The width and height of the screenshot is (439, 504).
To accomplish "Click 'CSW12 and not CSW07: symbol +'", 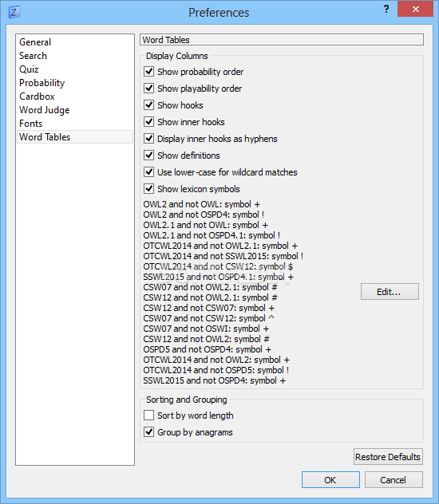I will 209,308.
